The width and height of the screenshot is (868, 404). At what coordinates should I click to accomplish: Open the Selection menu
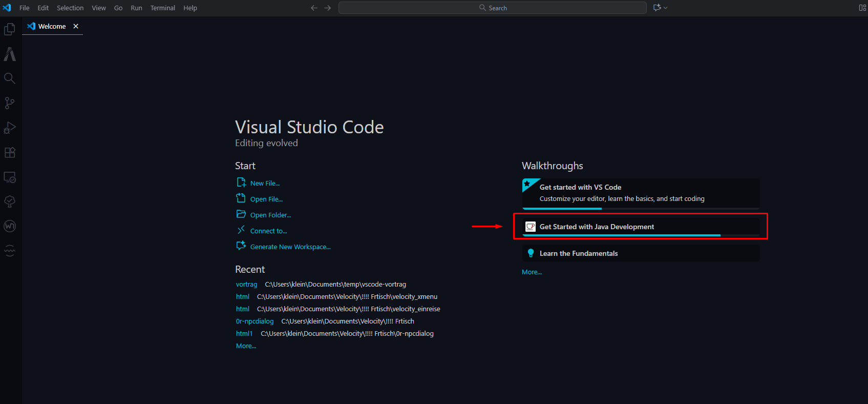[70, 8]
